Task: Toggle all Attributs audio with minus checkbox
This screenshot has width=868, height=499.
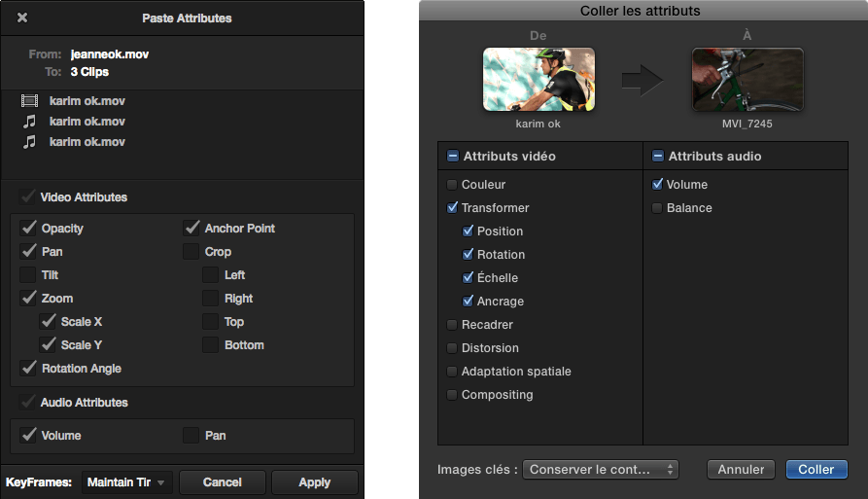Action: click(658, 157)
